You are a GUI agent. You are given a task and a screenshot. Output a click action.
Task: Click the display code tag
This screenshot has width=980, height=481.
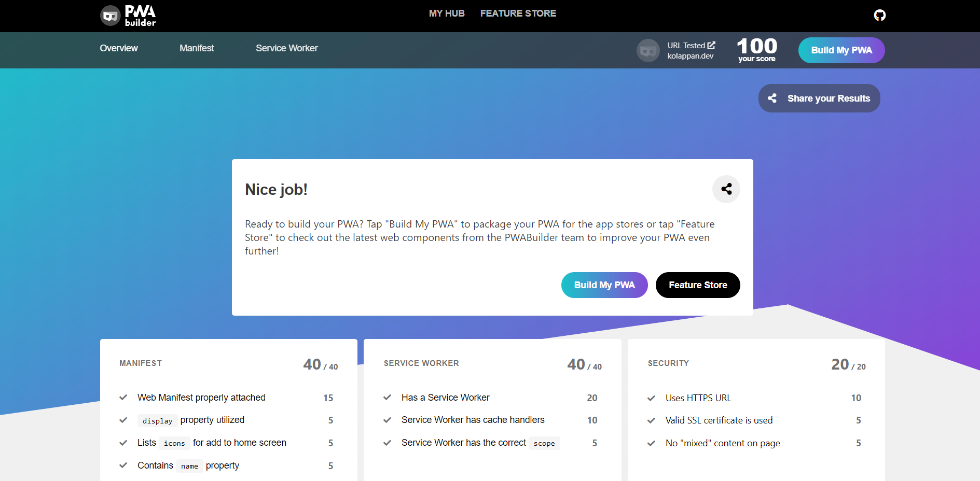pos(157,421)
